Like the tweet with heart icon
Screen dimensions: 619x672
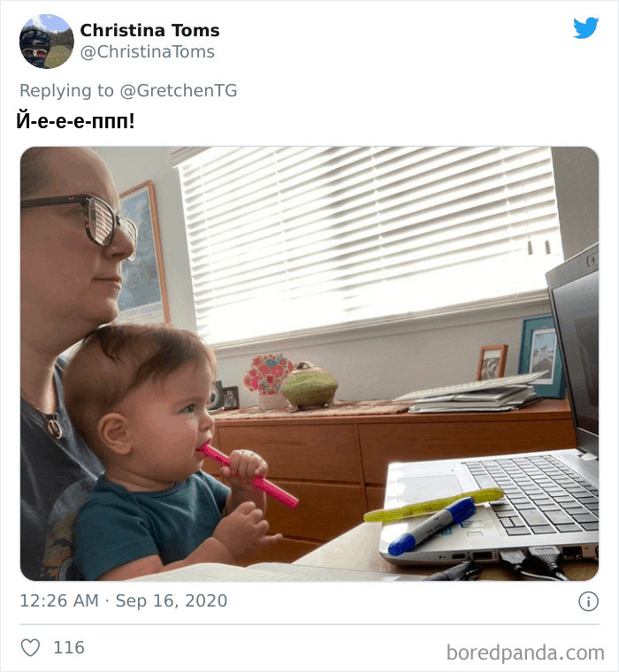coord(30,647)
